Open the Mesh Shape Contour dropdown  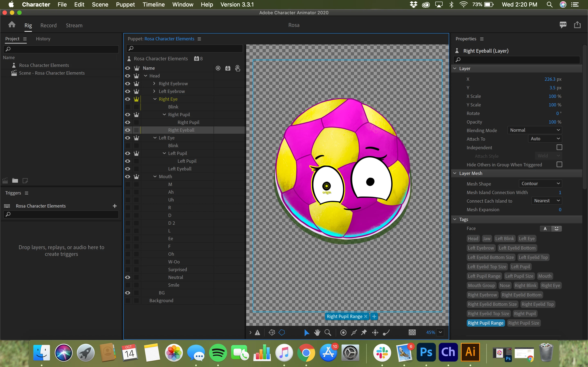coord(540,183)
